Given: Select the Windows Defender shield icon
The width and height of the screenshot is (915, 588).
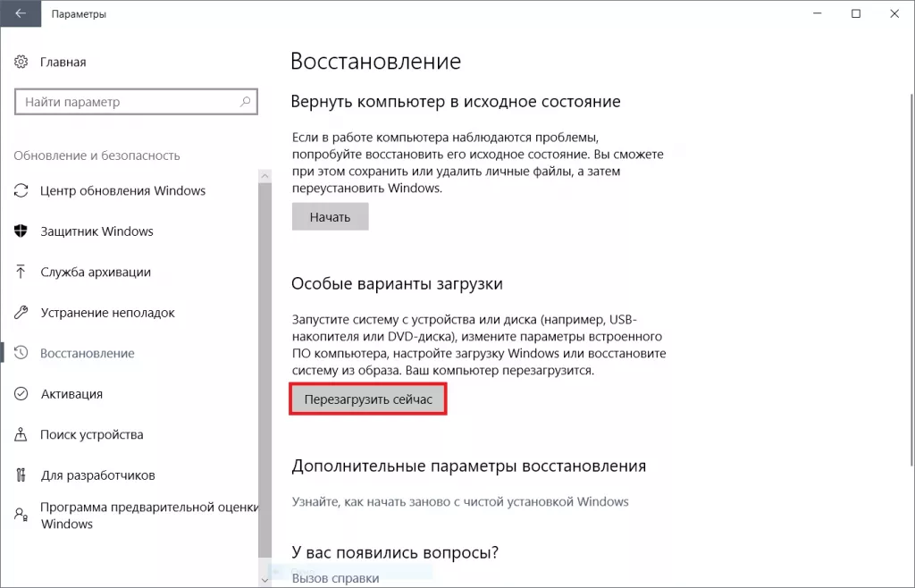Looking at the screenshot, I should tap(21, 231).
